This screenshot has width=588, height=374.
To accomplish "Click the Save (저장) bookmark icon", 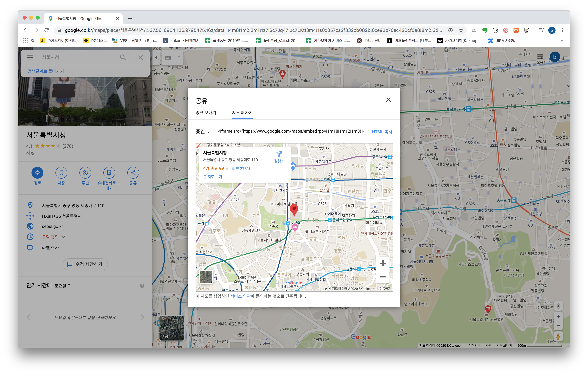I will pyautogui.click(x=61, y=173).
